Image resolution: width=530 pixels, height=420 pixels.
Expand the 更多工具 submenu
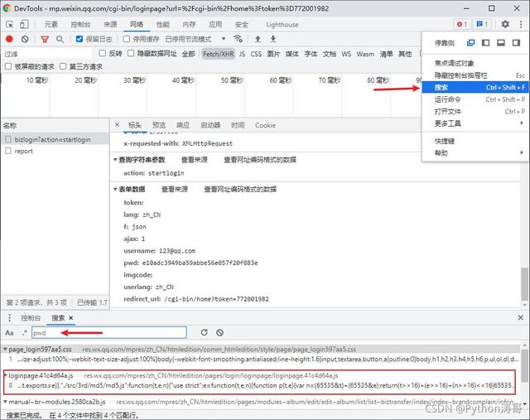475,123
